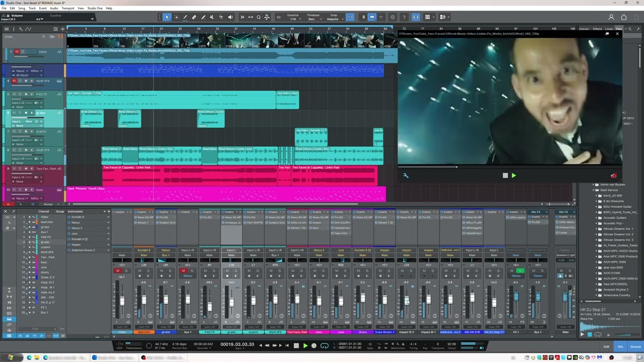Stop the transport with the square button

point(296,345)
